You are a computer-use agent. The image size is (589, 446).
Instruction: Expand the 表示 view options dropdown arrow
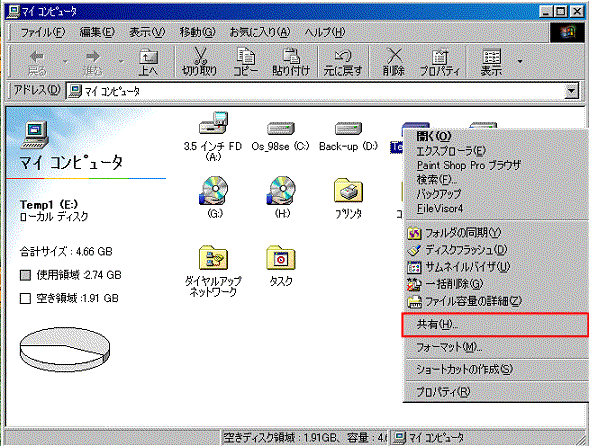[x=520, y=61]
